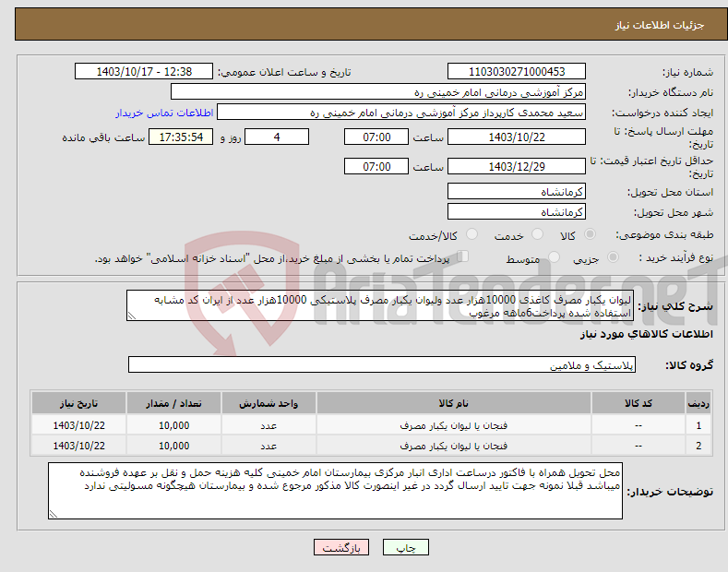Select the کالا radio button
This screenshot has height=572, width=728.
tap(590, 234)
